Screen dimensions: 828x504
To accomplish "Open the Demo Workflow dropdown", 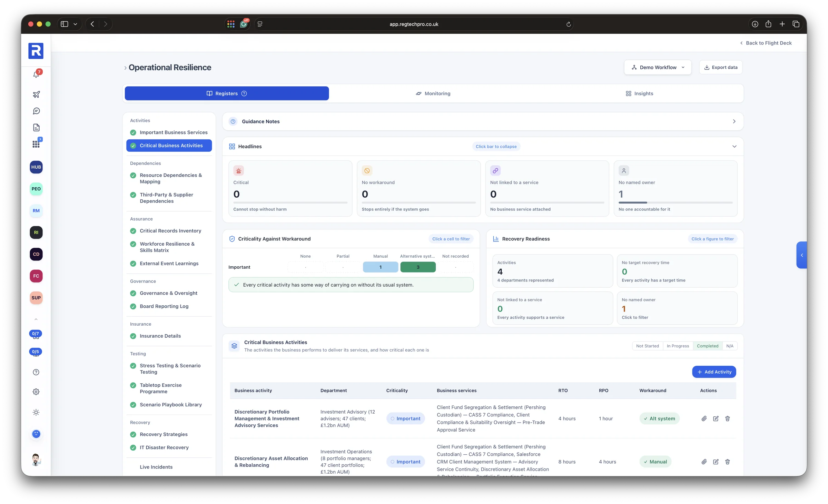I will [x=658, y=67].
